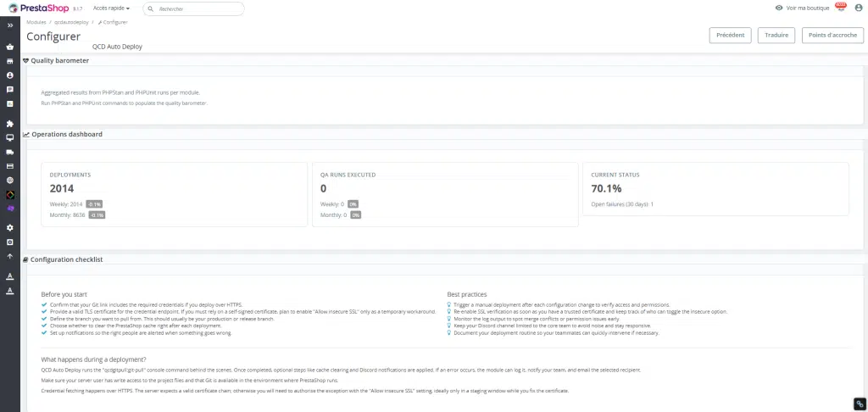Image resolution: width=868 pixels, height=412 pixels.
Task: Click the Open failures (30 days): 1 text
Action: [x=622, y=204]
